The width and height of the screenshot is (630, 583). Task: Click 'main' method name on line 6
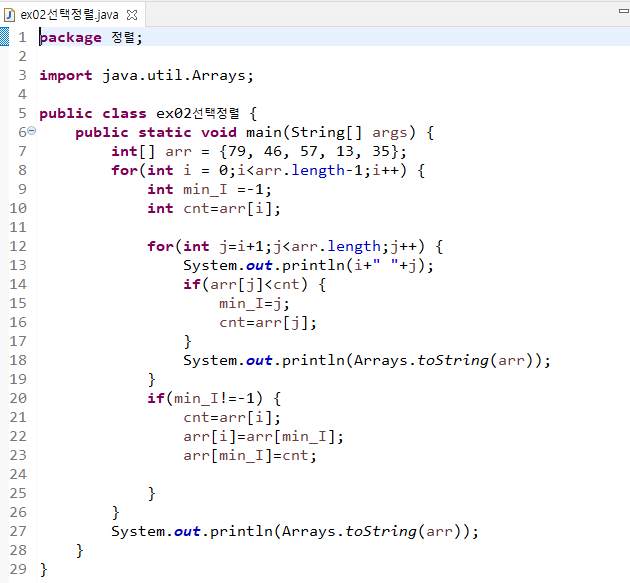tap(264, 133)
